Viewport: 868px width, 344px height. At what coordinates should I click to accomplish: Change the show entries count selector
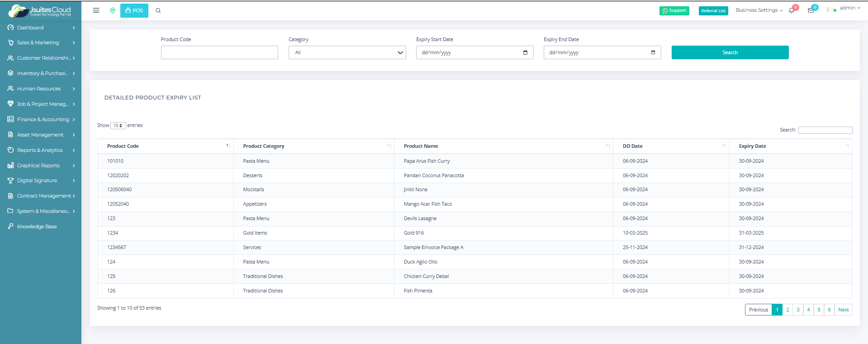click(118, 126)
